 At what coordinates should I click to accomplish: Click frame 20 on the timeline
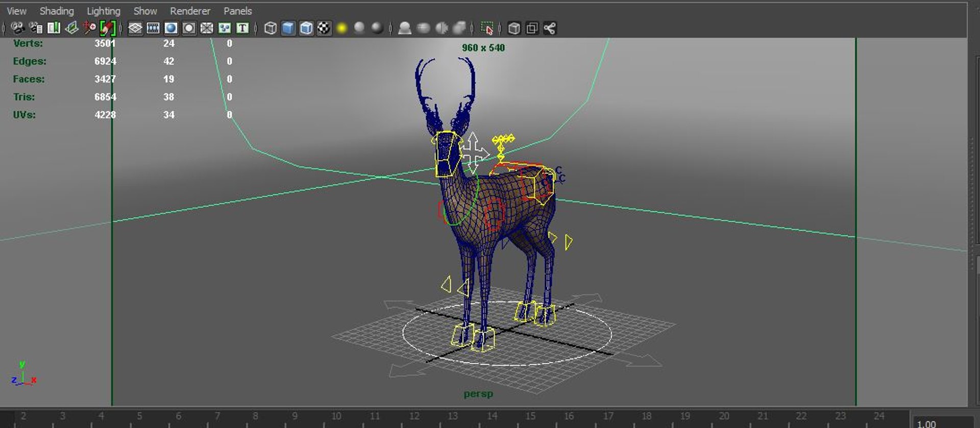pyautogui.click(x=724, y=416)
